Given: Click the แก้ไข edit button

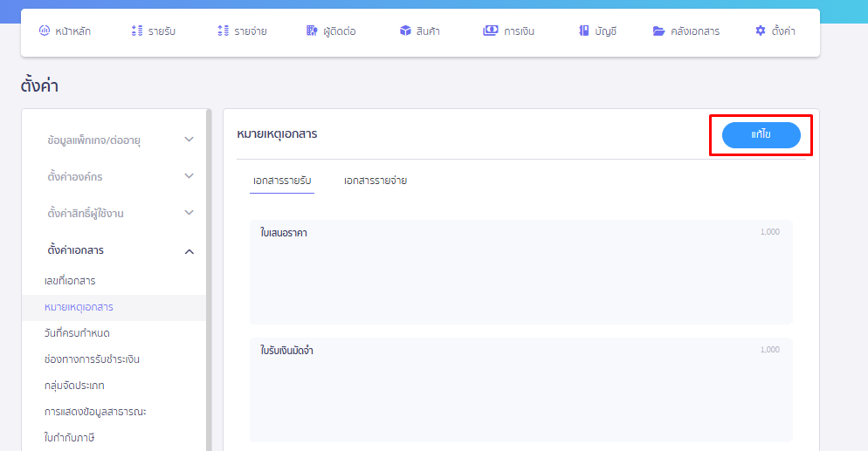Looking at the screenshot, I should click(761, 135).
